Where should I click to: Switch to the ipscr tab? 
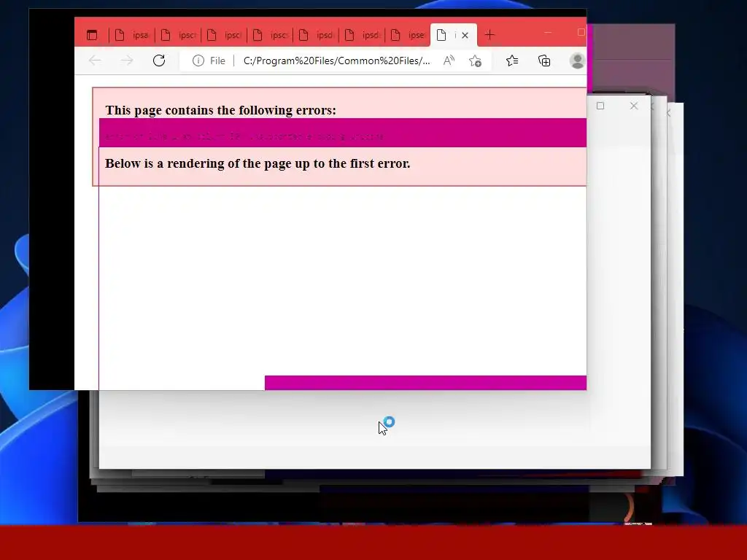178,35
